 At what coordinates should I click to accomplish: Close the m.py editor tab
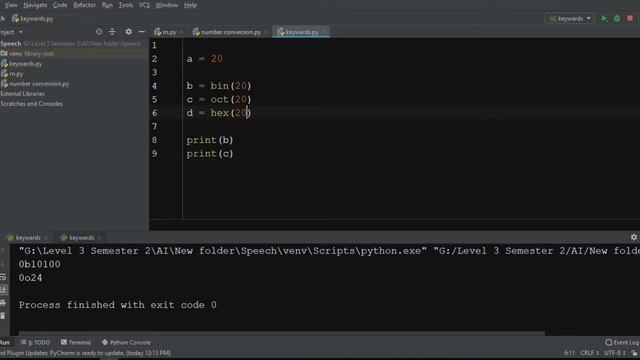[182, 32]
